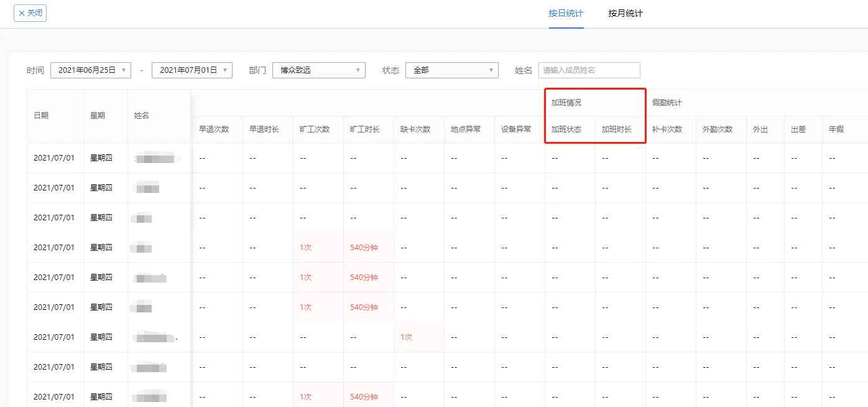Click the 旷工时长 column header

[365, 129]
